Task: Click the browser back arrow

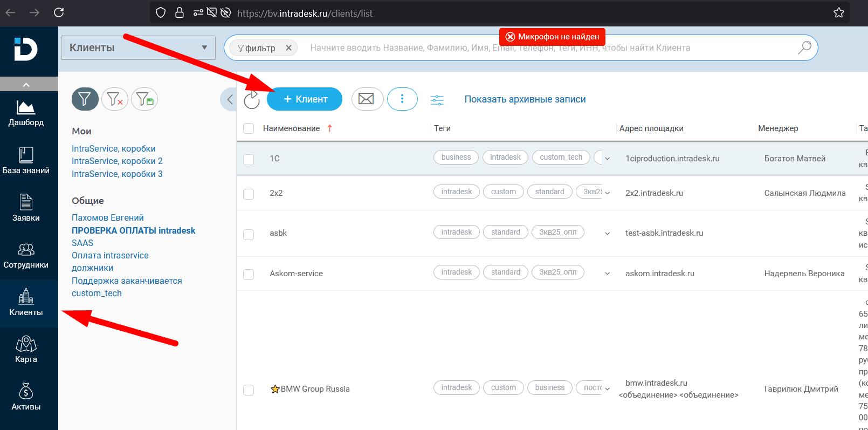Action: 10,12
